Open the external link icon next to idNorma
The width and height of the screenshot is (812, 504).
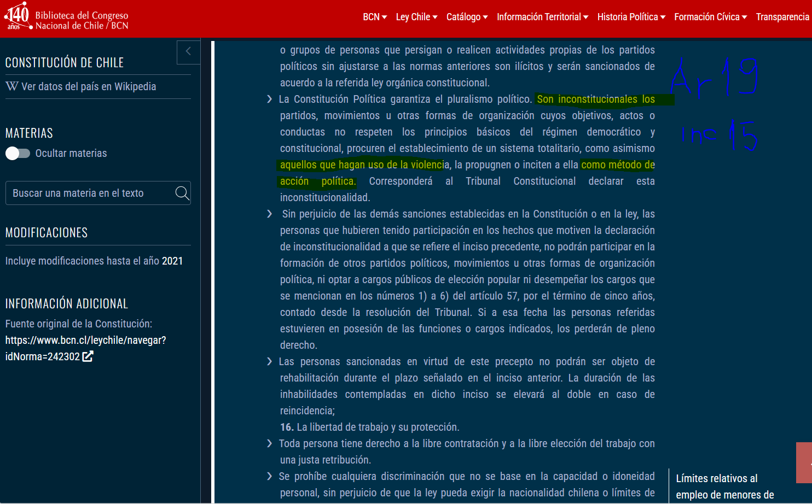(x=88, y=356)
